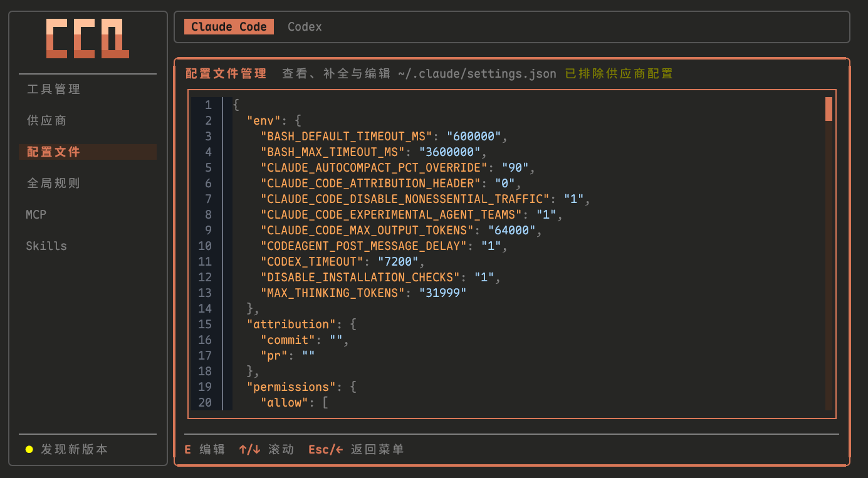Viewport: 868px width, 478px height.
Task: Click the "permissions" key on line 19
Action: pyautogui.click(x=292, y=387)
